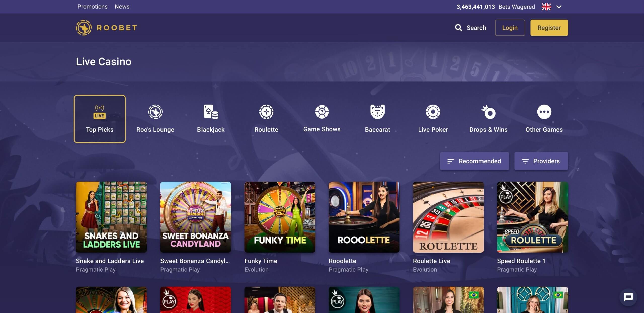Open the Live Poker chip icon

click(433, 112)
